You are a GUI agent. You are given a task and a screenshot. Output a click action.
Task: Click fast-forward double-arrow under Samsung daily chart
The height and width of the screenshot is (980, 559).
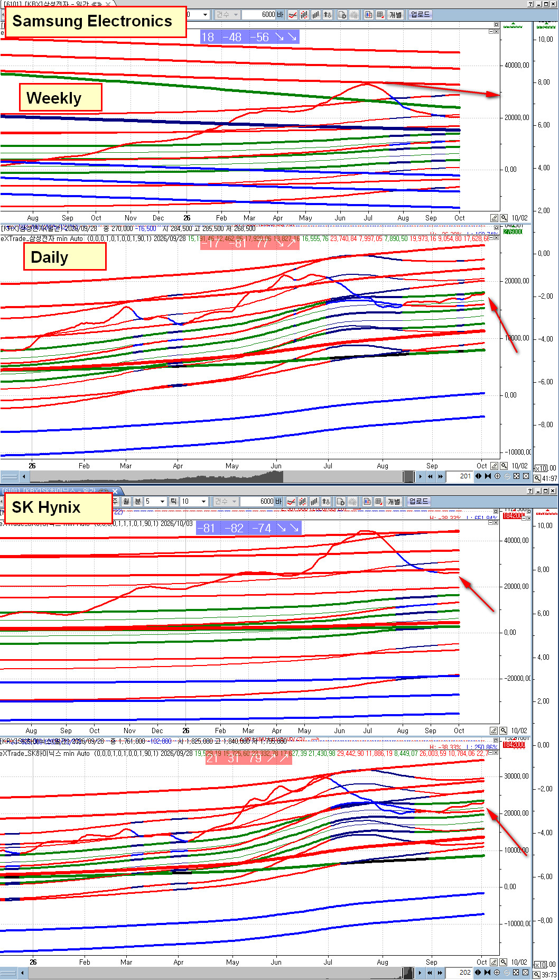(x=440, y=476)
